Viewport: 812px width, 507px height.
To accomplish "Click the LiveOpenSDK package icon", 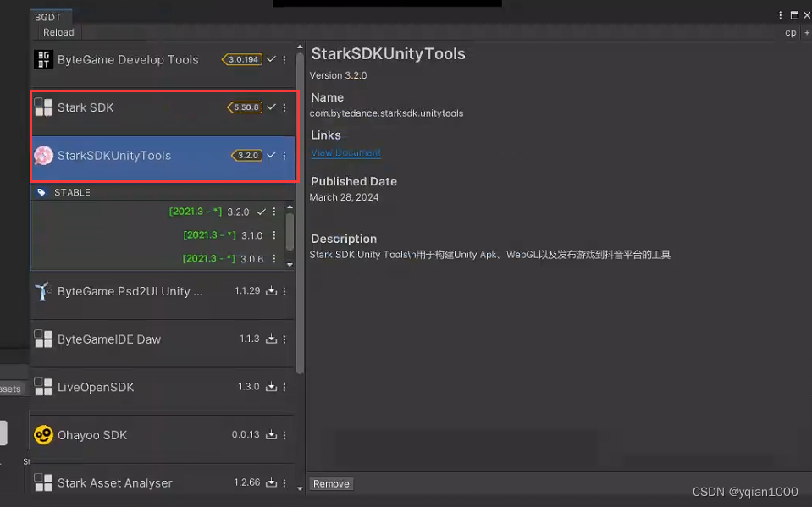I will pos(43,386).
